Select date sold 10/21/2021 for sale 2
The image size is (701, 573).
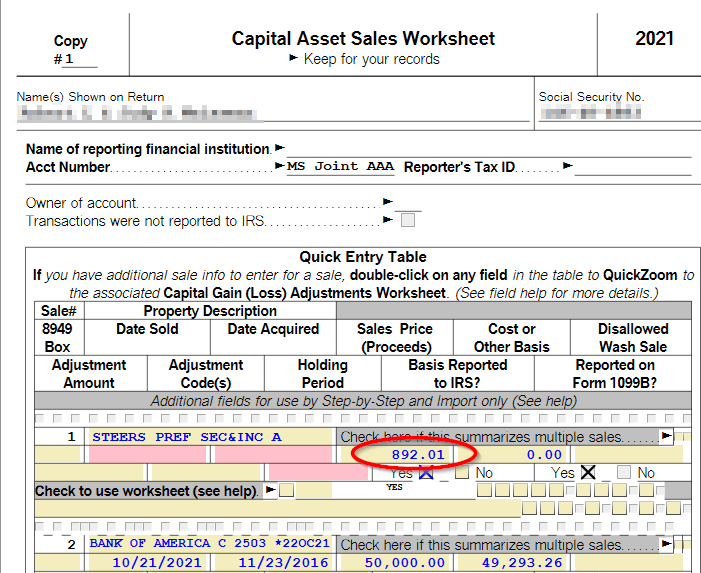click(148, 562)
